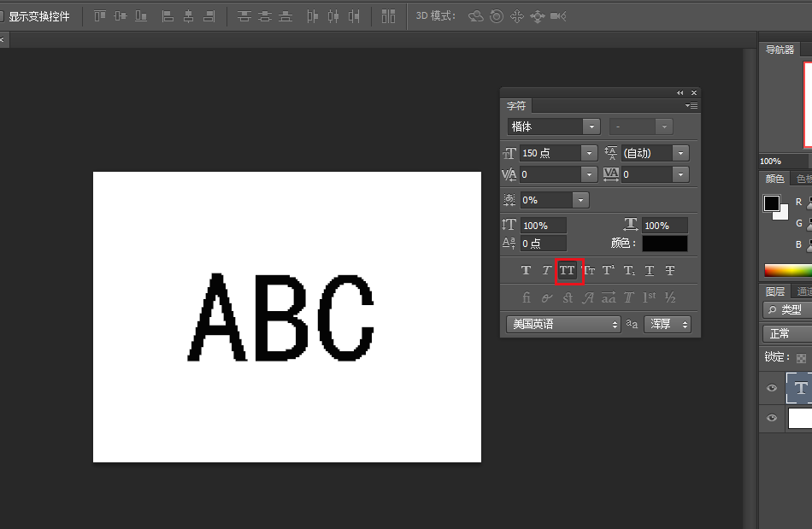This screenshot has height=529, width=812.
Task: Click the vertical scale 100% field
Action: tap(544, 226)
